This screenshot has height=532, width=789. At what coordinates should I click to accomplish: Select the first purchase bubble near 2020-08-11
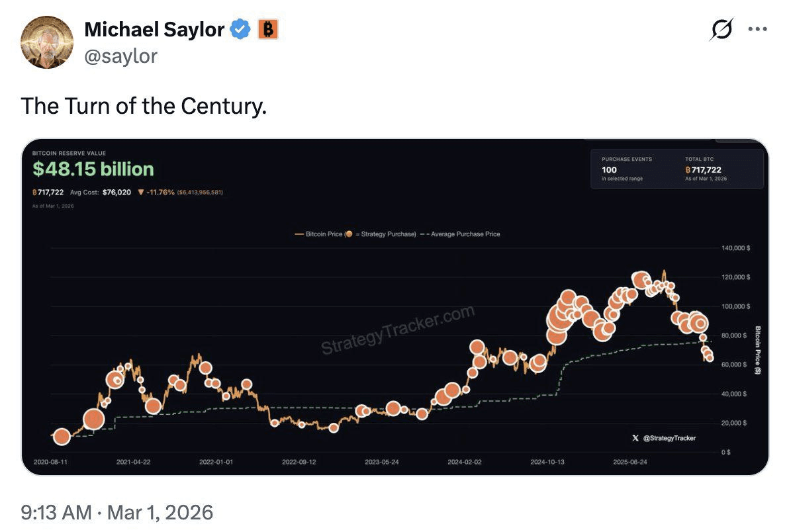62,437
